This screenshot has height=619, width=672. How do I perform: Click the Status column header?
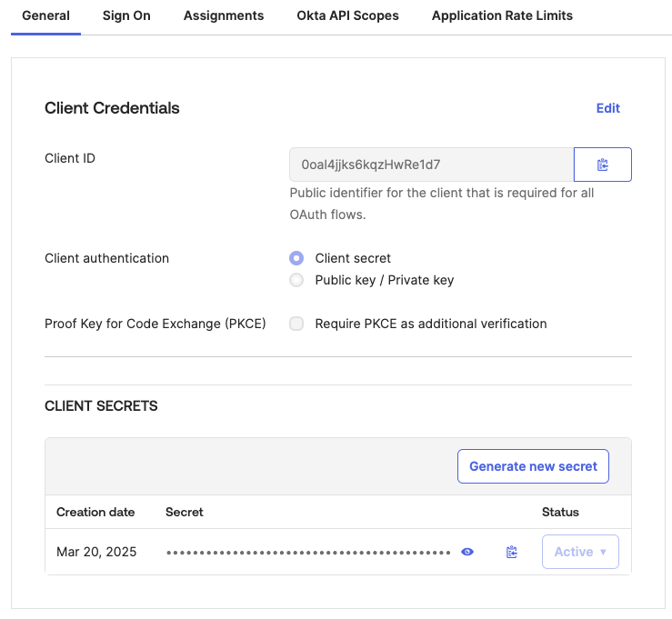click(x=560, y=512)
